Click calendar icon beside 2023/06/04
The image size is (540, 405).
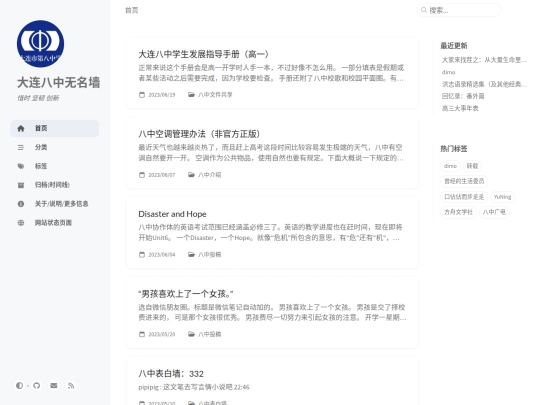(142, 255)
